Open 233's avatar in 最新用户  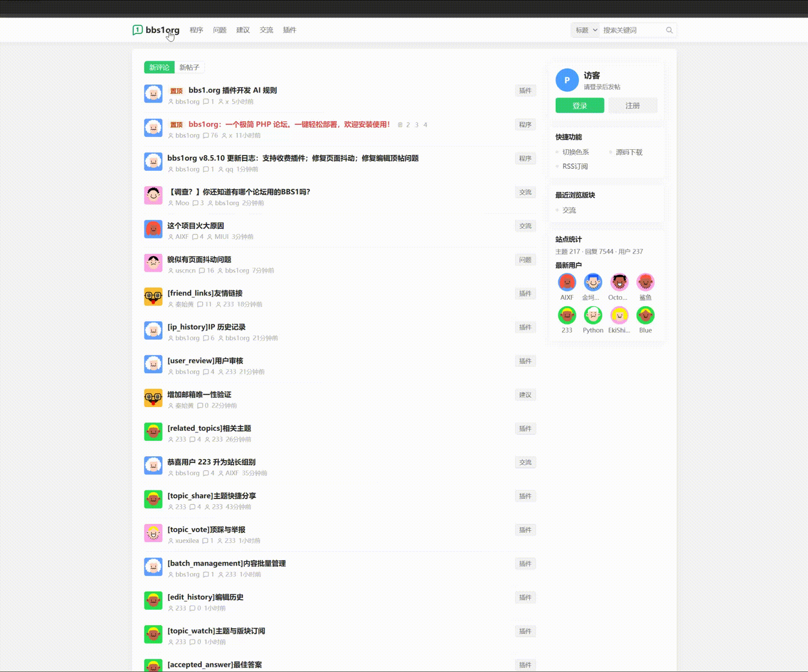[567, 315]
